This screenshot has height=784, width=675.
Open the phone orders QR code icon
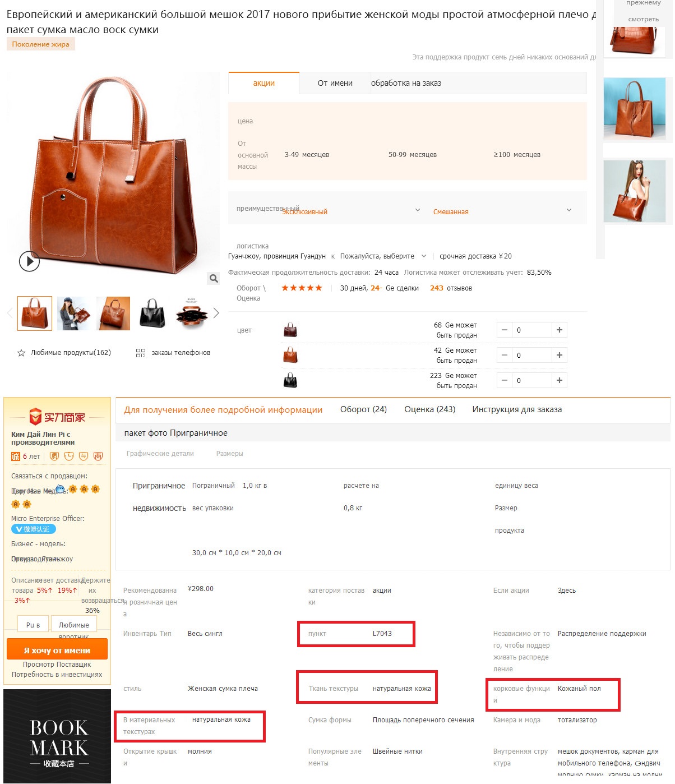tap(141, 353)
